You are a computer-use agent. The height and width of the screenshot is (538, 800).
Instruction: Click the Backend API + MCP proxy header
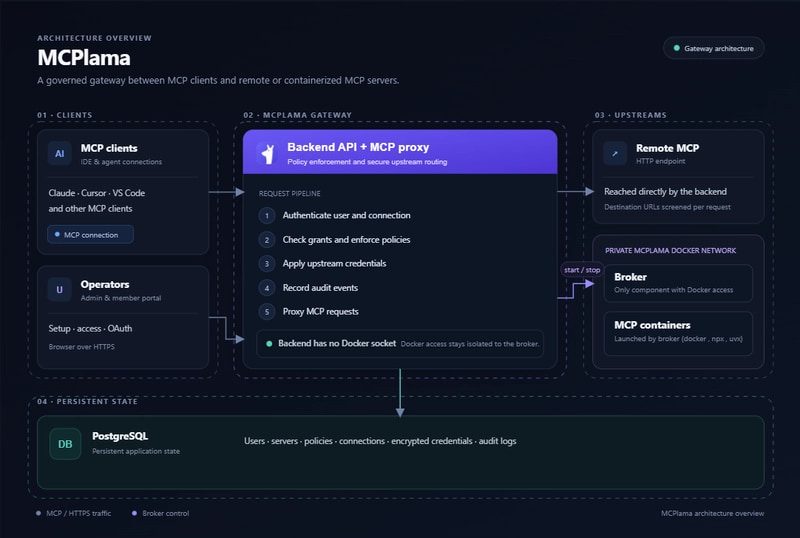[400, 152]
